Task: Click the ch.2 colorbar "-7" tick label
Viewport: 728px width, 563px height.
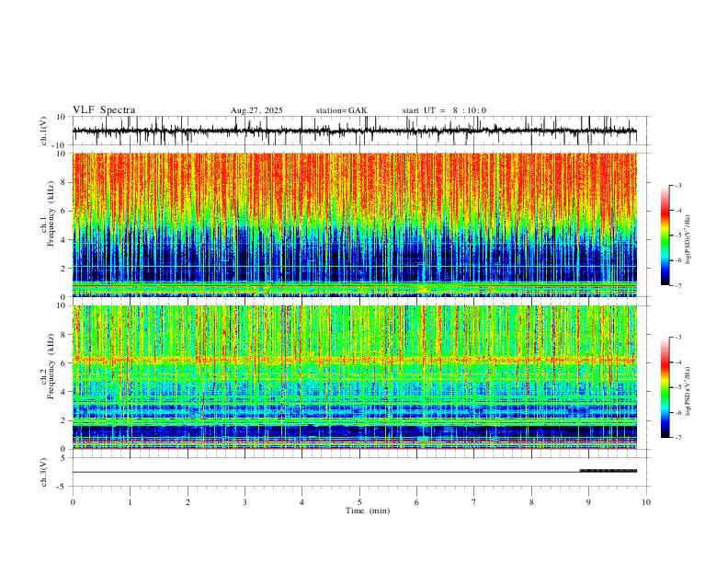Action: (x=678, y=437)
